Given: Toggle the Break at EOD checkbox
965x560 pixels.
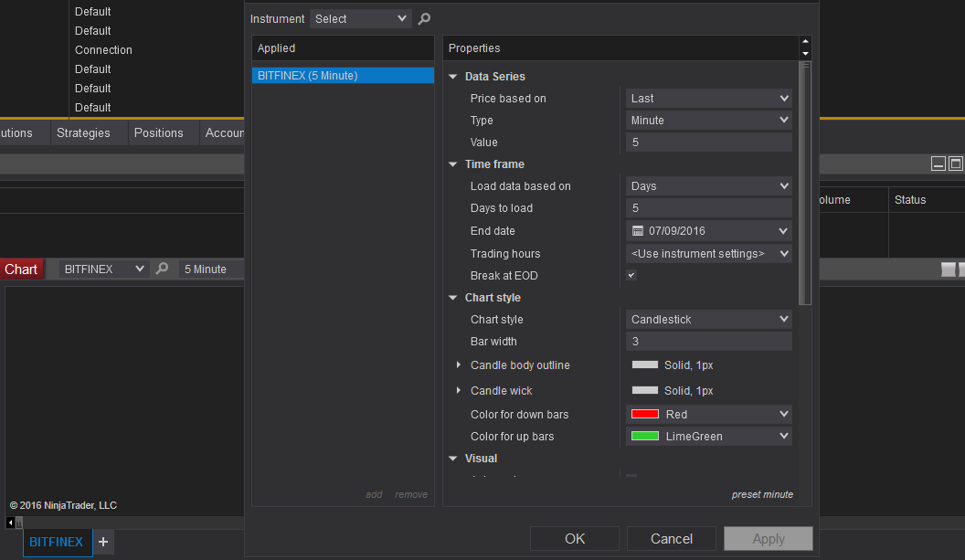Looking at the screenshot, I should pos(631,275).
